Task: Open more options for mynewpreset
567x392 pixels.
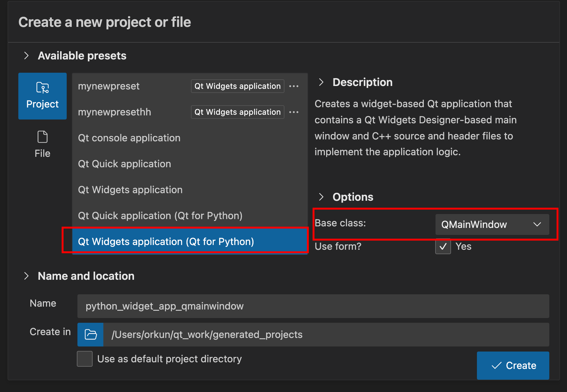Action: [294, 86]
